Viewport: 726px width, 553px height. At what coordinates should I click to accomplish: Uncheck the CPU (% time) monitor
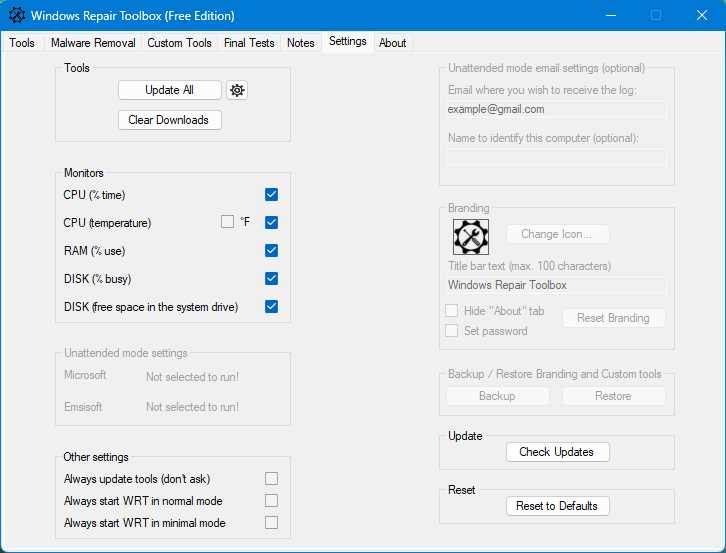point(271,195)
